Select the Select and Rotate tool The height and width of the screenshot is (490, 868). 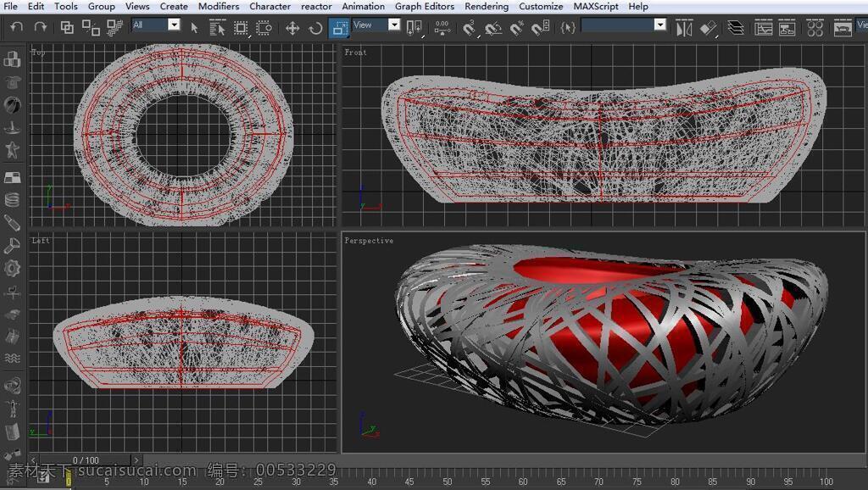315,28
